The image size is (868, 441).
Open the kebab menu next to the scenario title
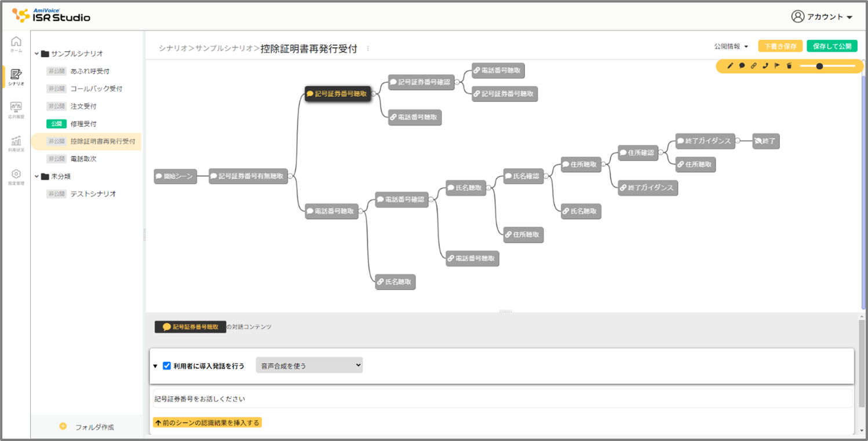[367, 49]
